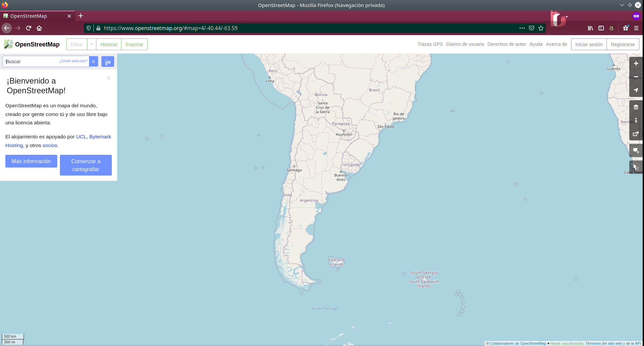
Task: Open the socios link
Action: [50, 145]
